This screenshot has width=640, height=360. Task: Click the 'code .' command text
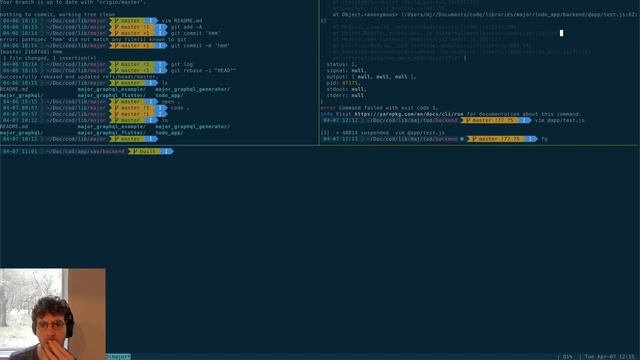click(x=180, y=108)
